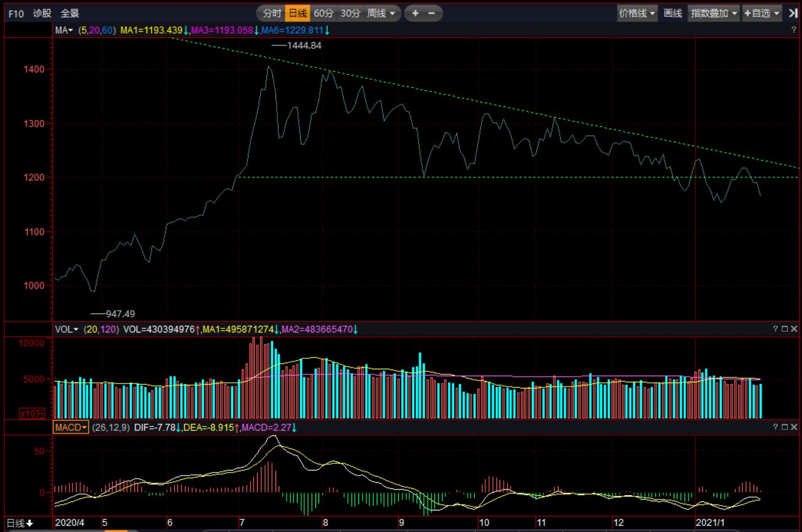Click help icon in VOL panel header

tap(776, 330)
